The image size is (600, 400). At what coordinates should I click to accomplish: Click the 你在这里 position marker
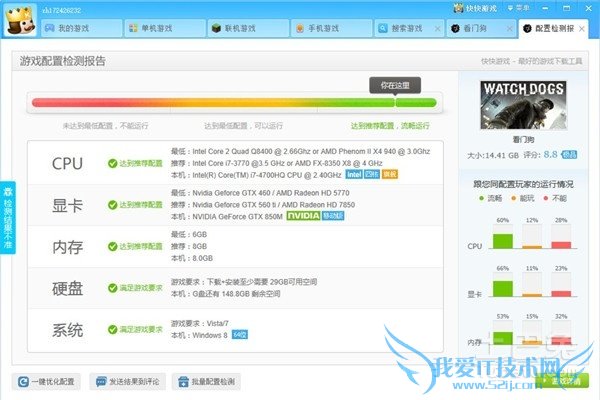pos(395,85)
